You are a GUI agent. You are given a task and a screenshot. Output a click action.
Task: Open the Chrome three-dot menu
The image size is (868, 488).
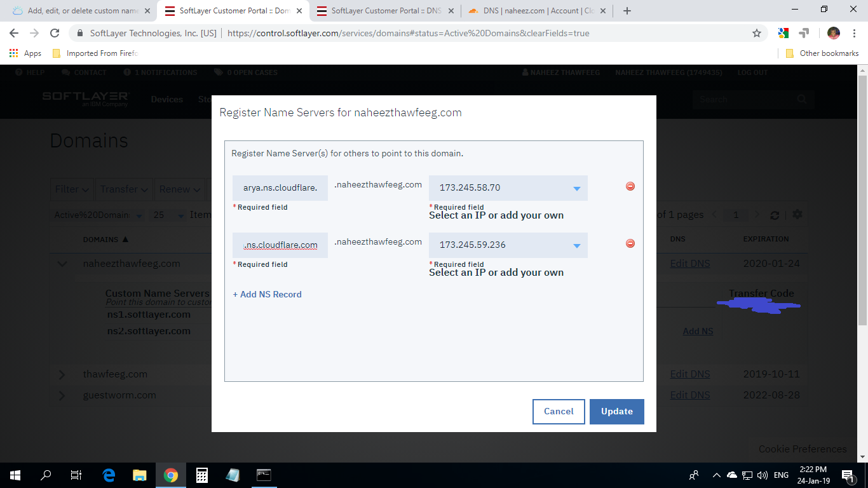[x=853, y=33]
